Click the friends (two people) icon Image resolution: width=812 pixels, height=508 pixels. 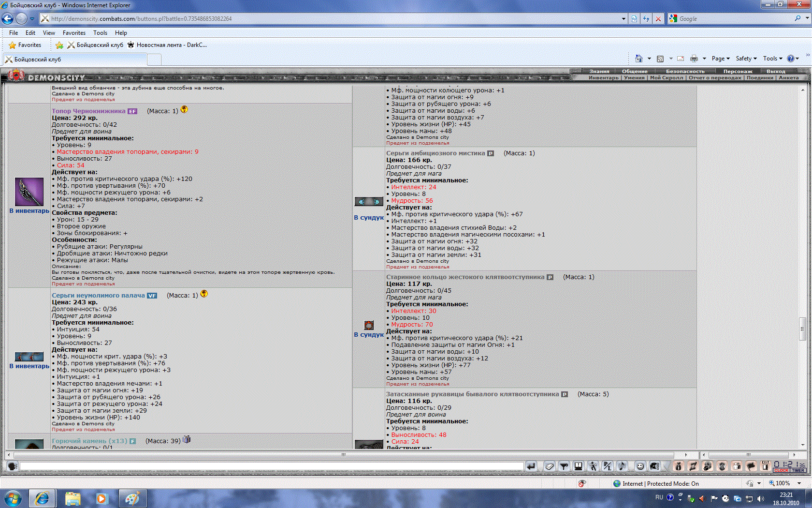tap(737, 466)
